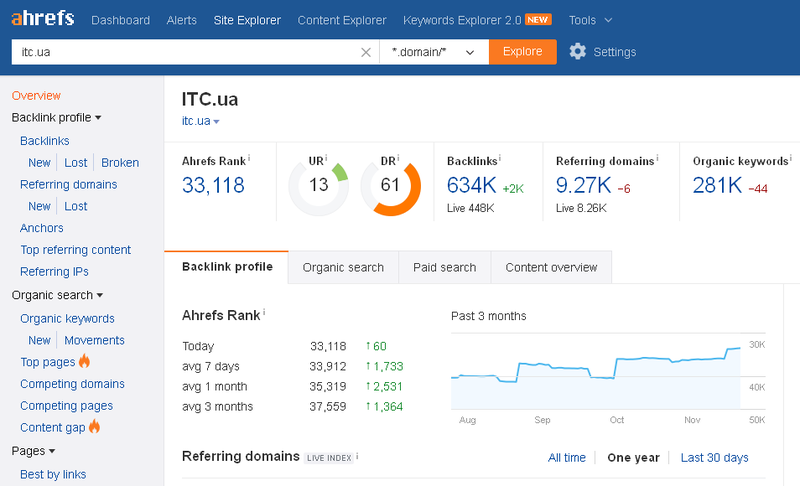Click the flame icon next to Content gap
The image size is (800, 486).
click(94, 426)
